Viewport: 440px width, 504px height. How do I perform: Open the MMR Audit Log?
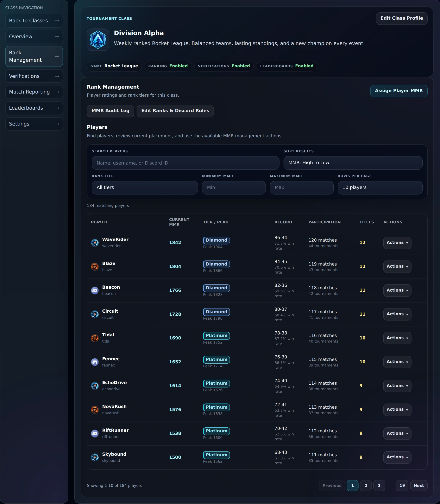[x=110, y=111]
